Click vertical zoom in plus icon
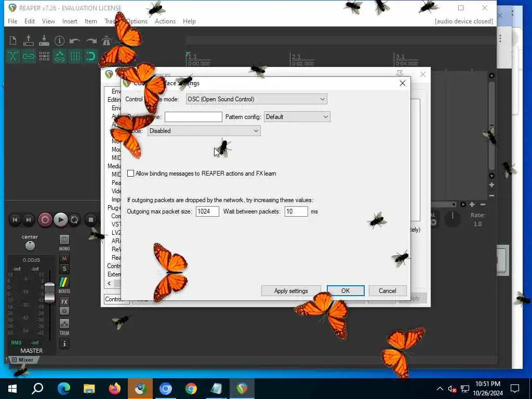 [491, 185]
